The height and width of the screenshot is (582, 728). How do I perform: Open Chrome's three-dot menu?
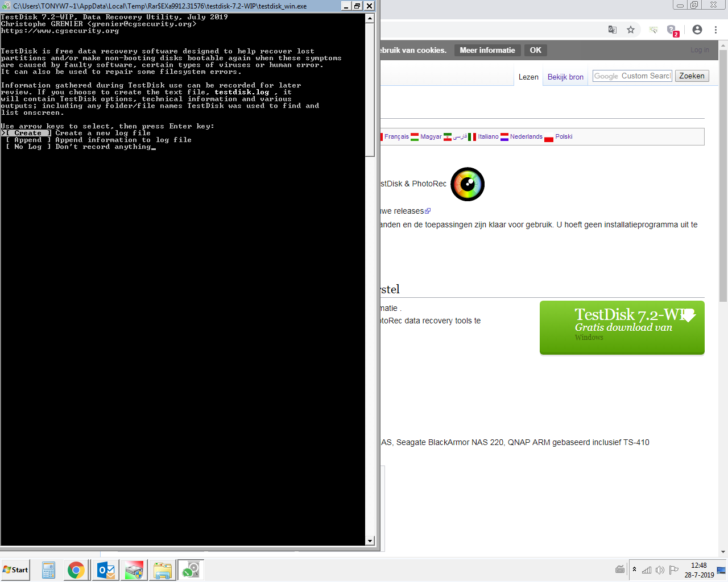tap(715, 30)
